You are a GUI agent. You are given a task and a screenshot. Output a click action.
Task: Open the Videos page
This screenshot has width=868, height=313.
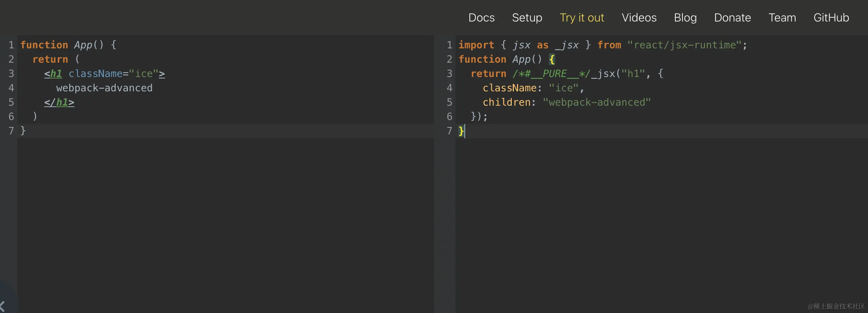point(639,18)
